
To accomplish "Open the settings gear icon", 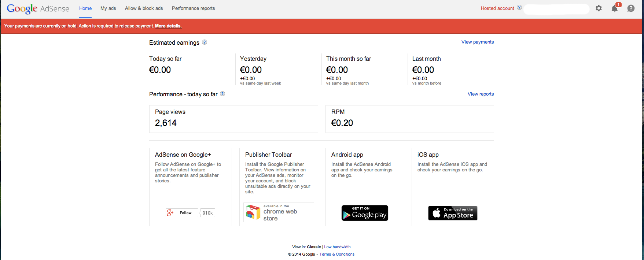I will point(599,8).
